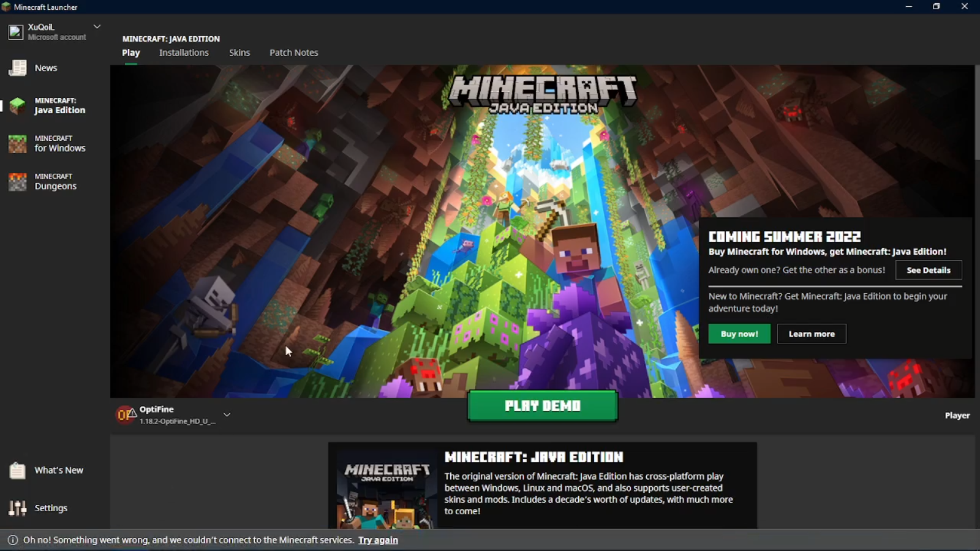
Task: Click the info icon in the error bar
Action: [x=12, y=540]
